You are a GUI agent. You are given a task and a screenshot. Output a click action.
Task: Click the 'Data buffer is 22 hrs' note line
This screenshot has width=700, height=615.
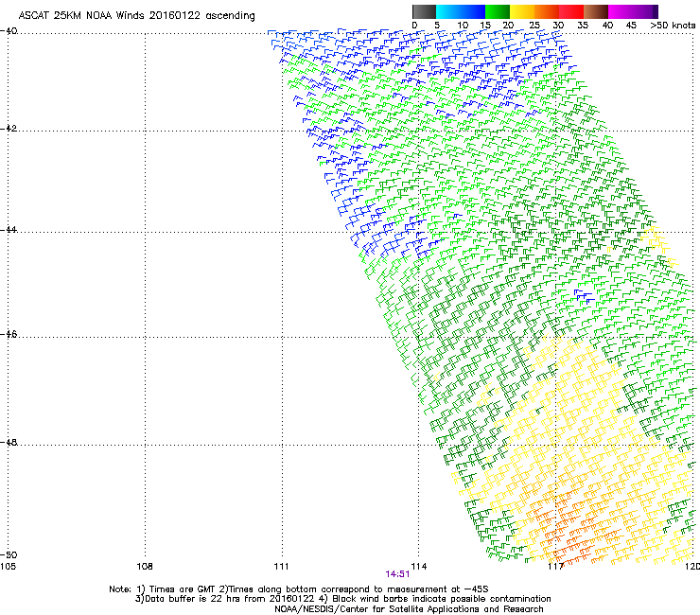click(342, 599)
